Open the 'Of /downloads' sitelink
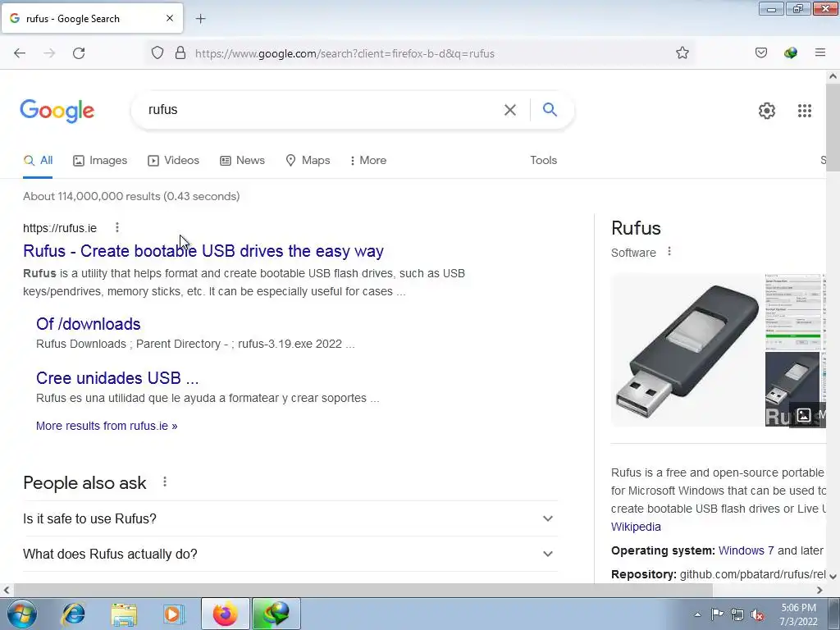840x630 pixels. (x=89, y=323)
